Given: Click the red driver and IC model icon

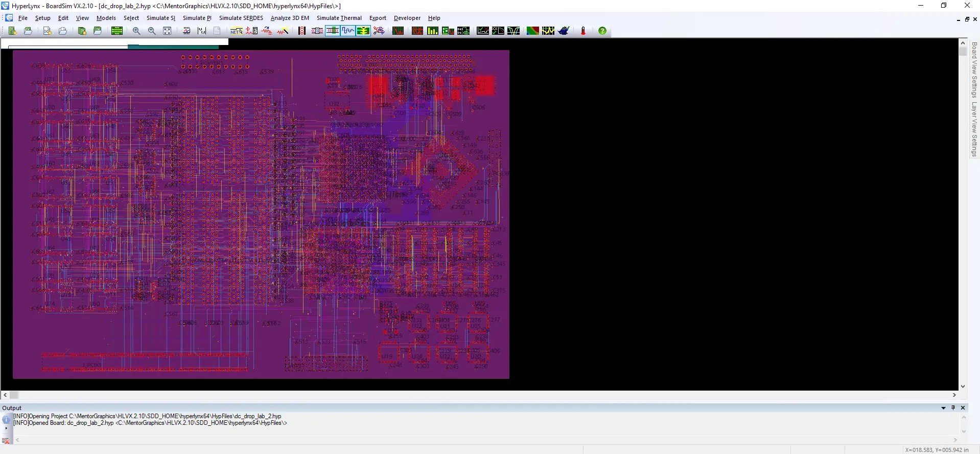Looking at the screenshot, I should coord(251,31).
